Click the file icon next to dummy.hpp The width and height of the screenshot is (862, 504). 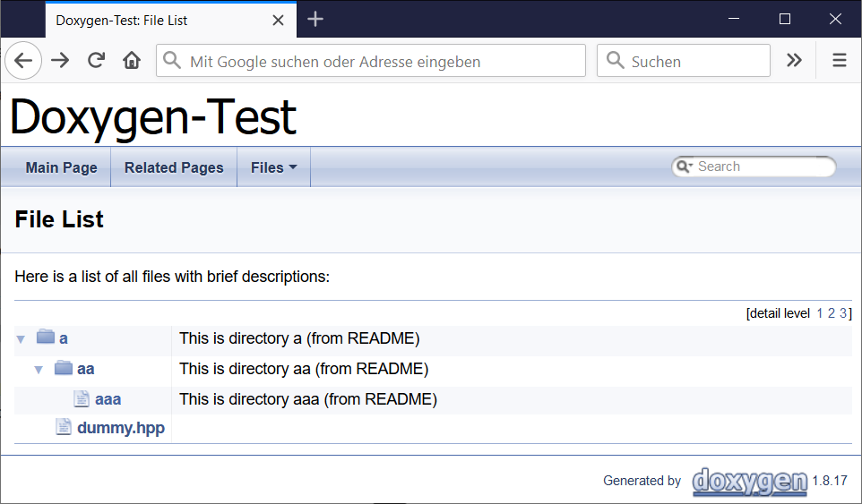click(x=64, y=427)
